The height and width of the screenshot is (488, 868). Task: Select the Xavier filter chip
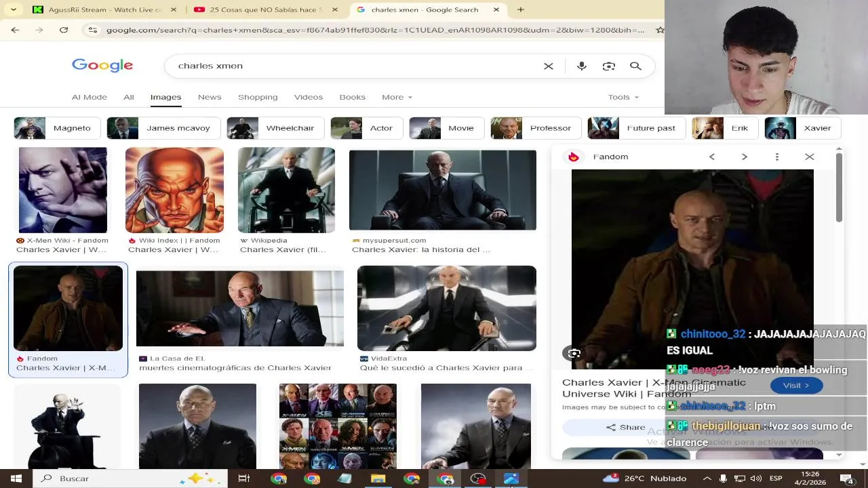coord(802,128)
